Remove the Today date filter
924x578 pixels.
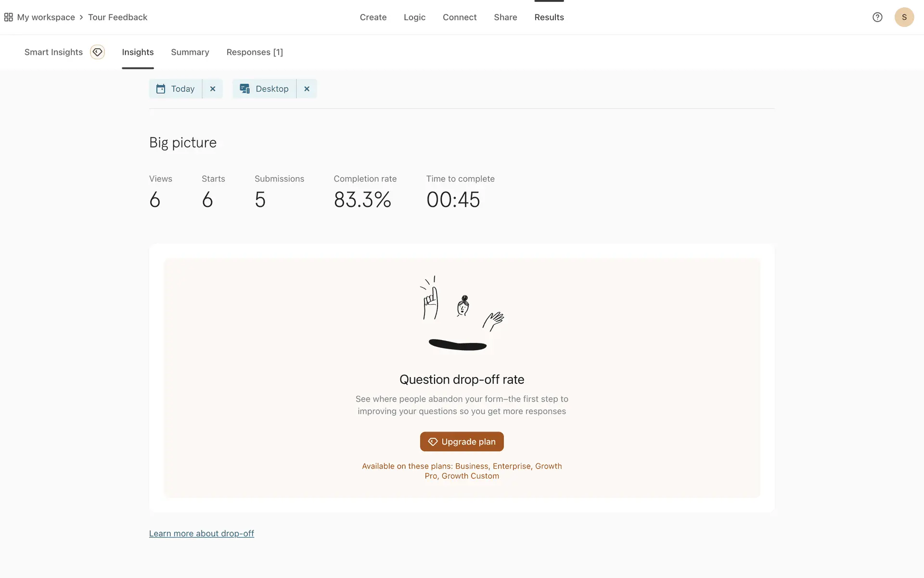point(213,89)
